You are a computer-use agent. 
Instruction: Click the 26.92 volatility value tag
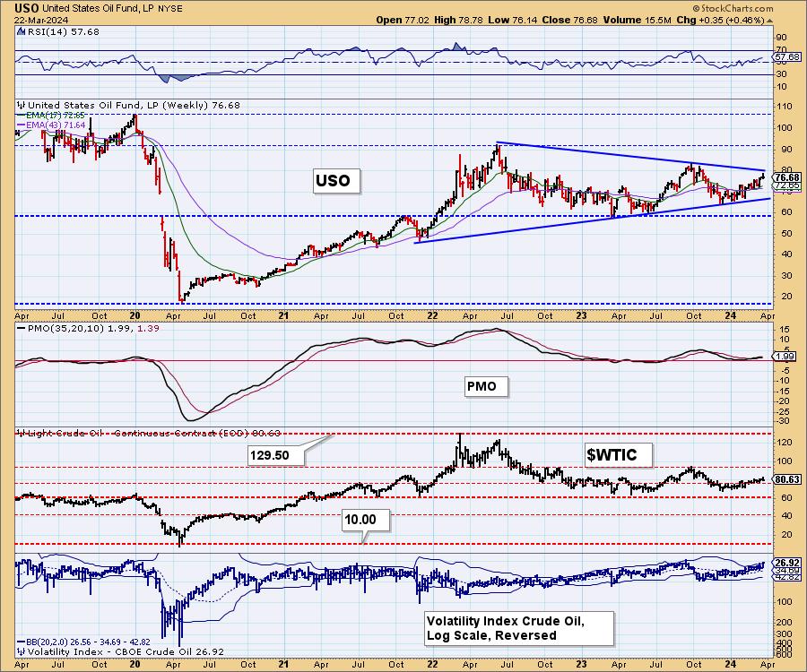point(787,563)
